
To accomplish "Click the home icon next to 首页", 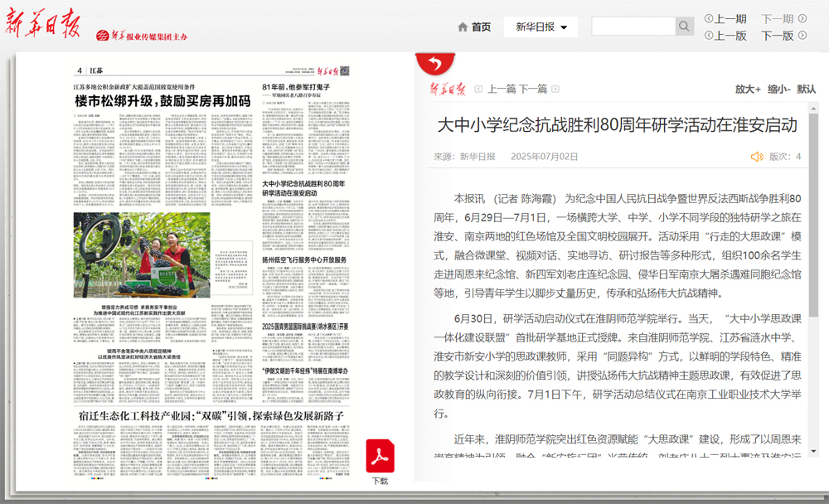I will 463,27.
